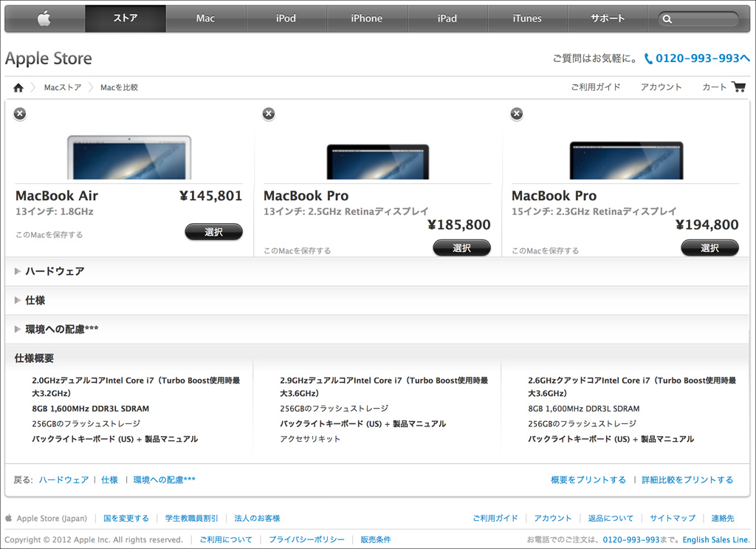Open 返品について in the footer
This screenshot has width=756, height=549.
point(611,518)
